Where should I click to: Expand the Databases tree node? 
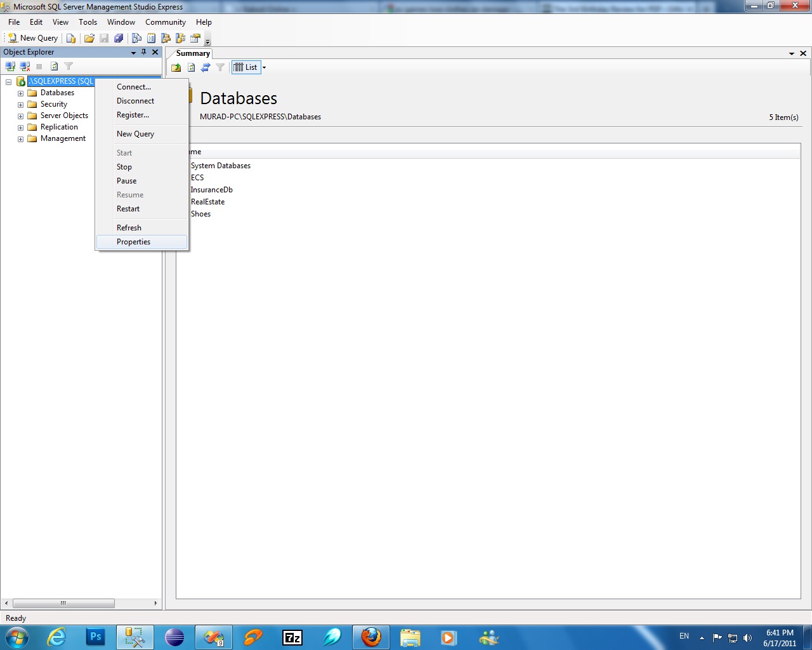20,93
